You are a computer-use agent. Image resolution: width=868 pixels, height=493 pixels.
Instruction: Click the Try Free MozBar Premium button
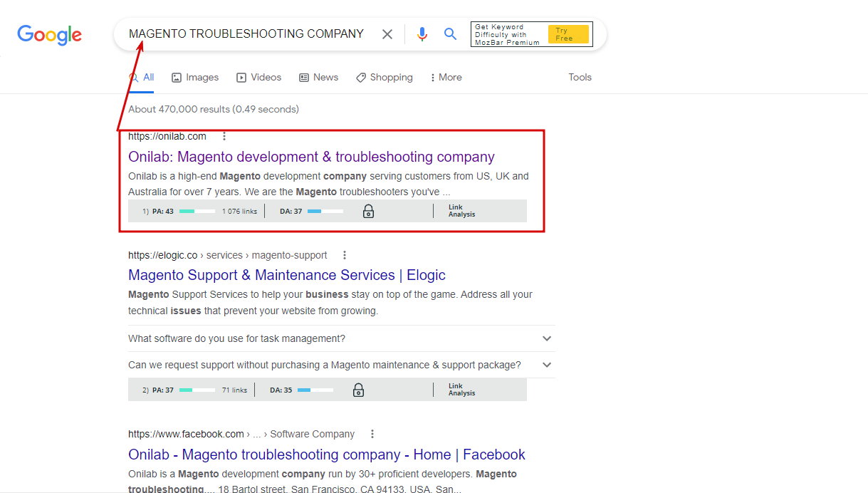pyautogui.click(x=568, y=33)
